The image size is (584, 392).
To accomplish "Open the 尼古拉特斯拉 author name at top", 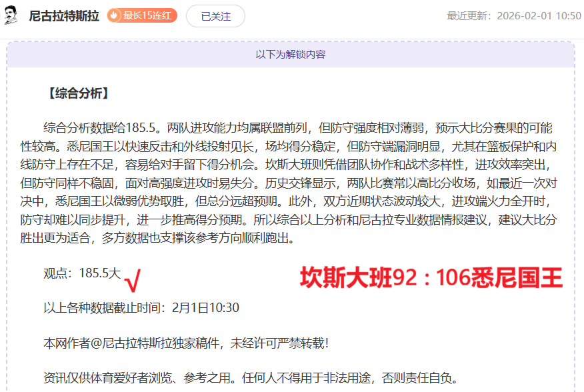I will tap(64, 16).
